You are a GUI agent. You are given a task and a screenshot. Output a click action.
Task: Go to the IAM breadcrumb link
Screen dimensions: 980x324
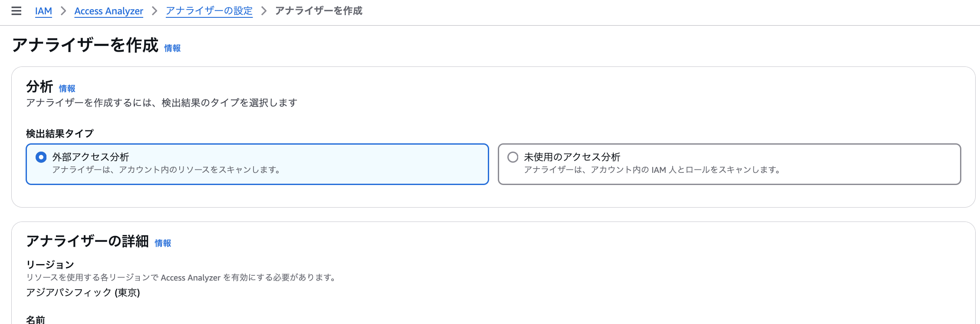[43, 11]
